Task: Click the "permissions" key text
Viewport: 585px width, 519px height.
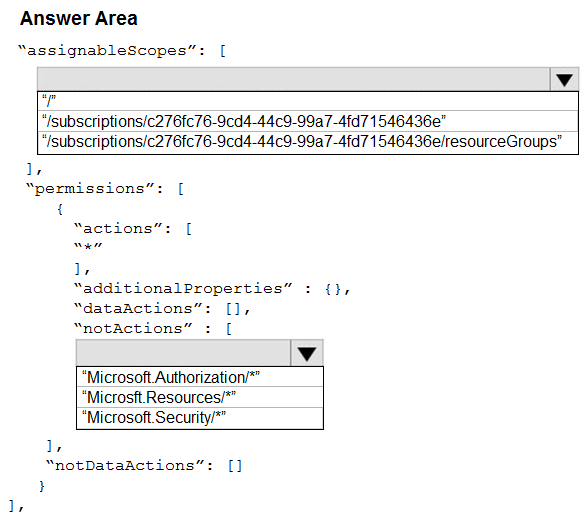Action: pos(90,188)
